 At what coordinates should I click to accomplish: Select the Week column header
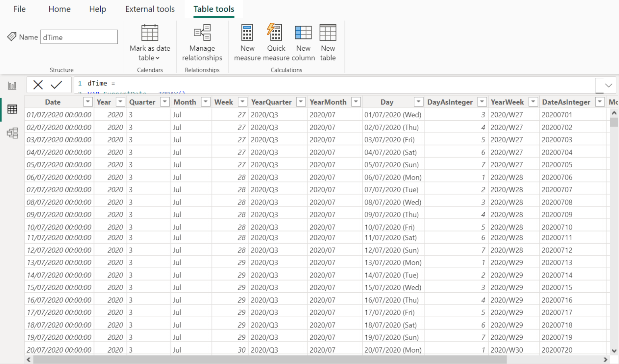pyautogui.click(x=224, y=102)
